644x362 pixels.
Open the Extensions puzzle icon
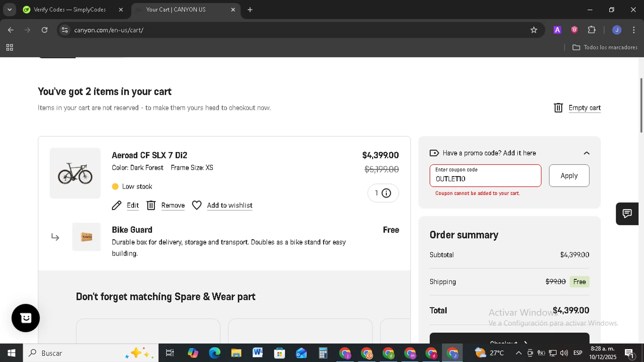pyautogui.click(x=592, y=30)
